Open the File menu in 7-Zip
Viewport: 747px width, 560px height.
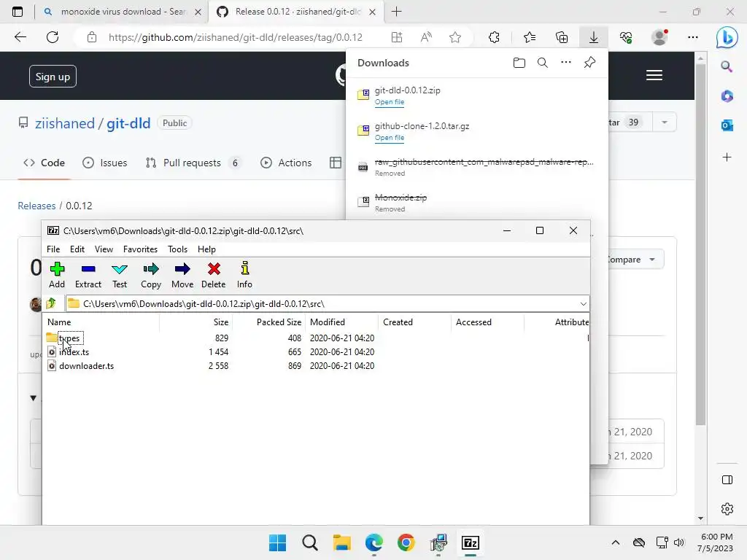[x=53, y=249]
